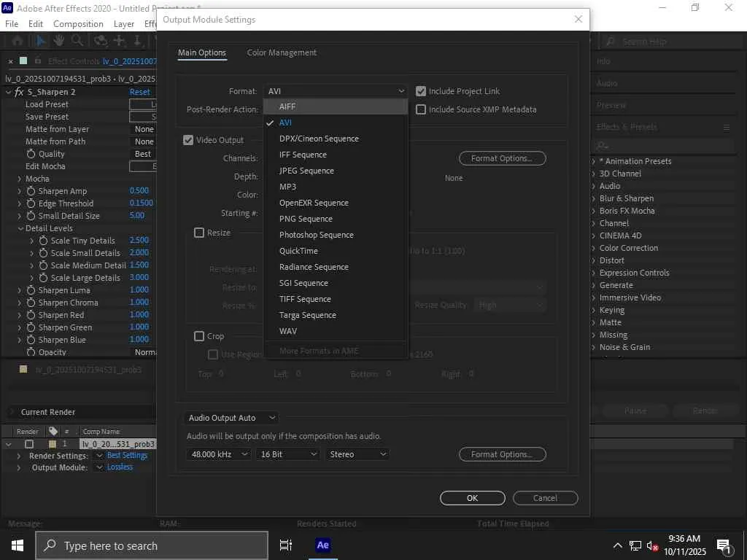Pick JPEG Sequence format
This screenshot has width=747, height=560.
tap(336, 171)
